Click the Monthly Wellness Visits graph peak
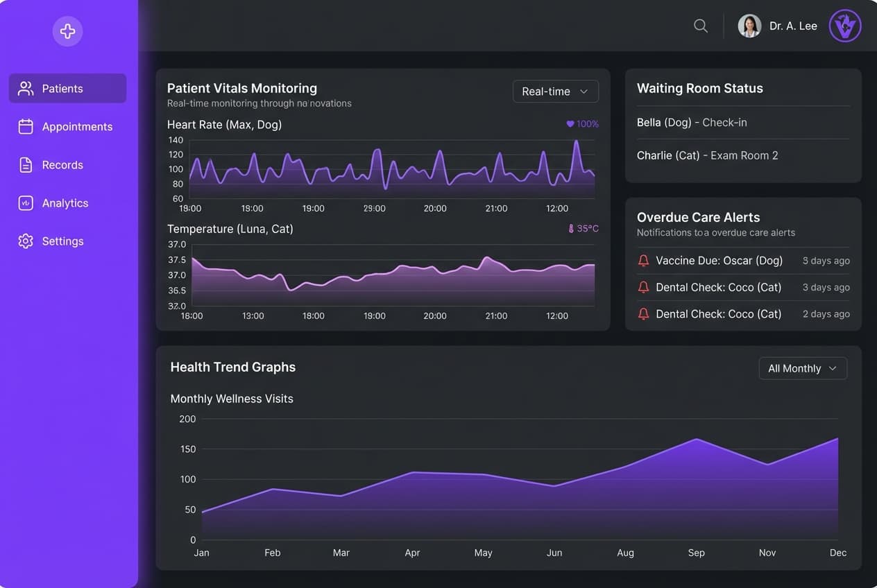Viewport: 877px width, 588px height. pos(697,440)
